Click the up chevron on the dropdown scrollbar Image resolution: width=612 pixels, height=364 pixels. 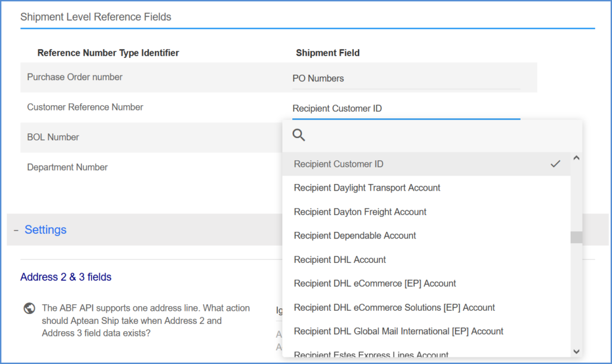click(x=576, y=157)
